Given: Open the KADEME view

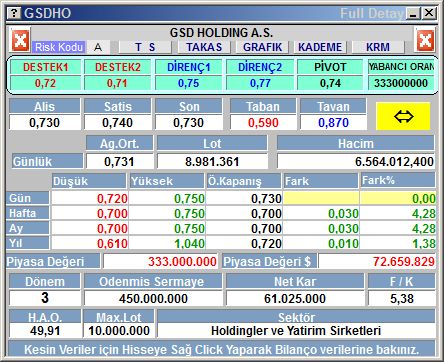Looking at the screenshot, I should coord(320,47).
